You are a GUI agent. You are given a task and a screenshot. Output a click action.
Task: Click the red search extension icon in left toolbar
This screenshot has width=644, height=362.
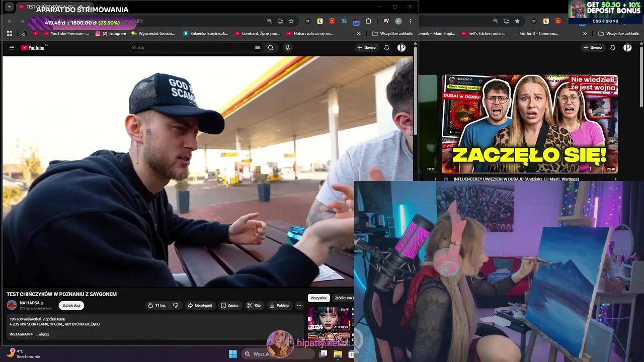(x=332, y=21)
